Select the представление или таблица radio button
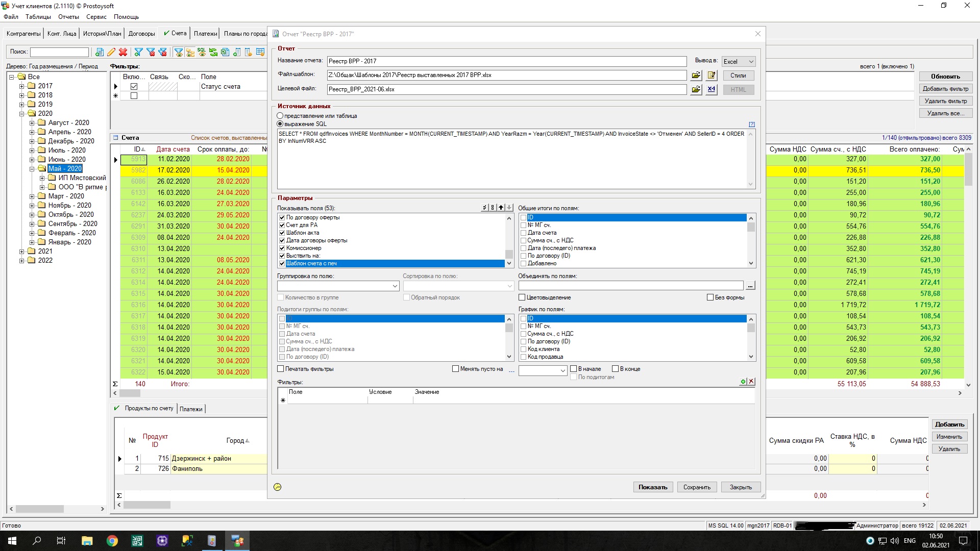 pos(280,116)
